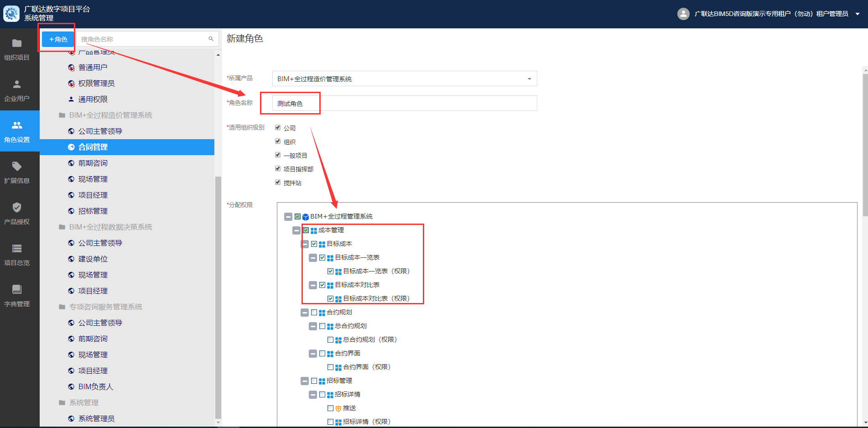Uncheck the 项目指挥部 checkbox
The height and width of the screenshot is (428, 868).
[x=278, y=168]
